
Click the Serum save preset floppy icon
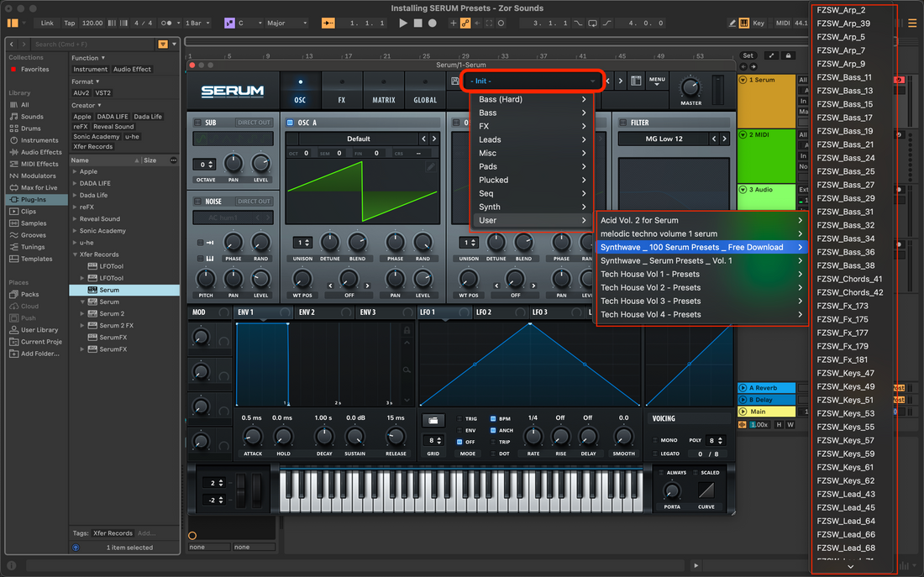[454, 81]
